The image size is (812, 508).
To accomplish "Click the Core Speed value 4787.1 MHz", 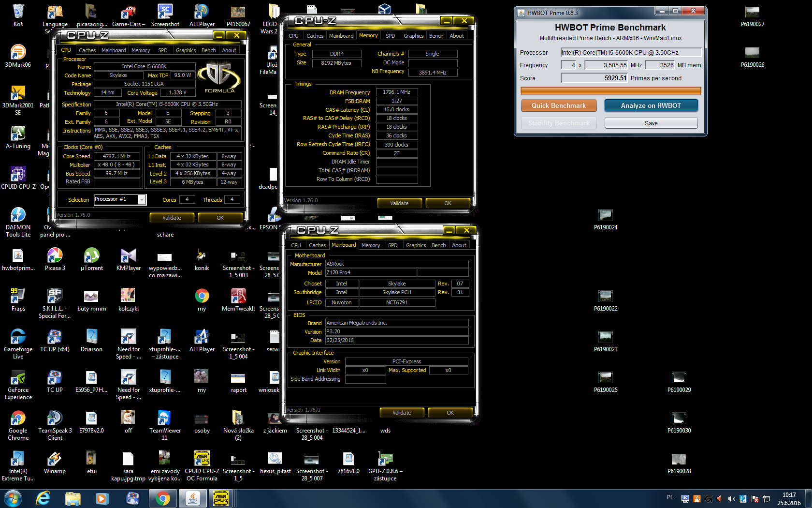I will coord(116,156).
